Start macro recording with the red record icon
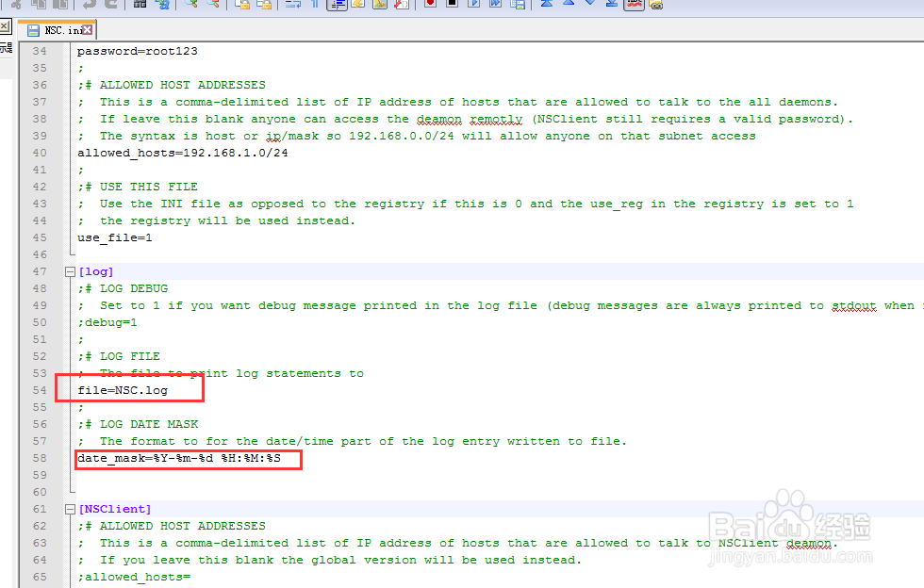Viewport: 924px width, 588px height. [429, 6]
